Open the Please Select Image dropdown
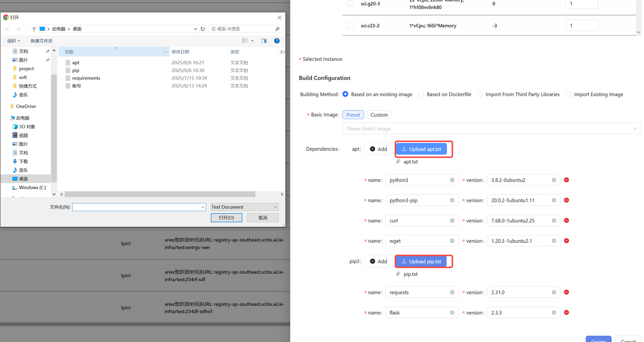Screen dimensions: 644x342 pyautogui.click(x=492, y=129)
